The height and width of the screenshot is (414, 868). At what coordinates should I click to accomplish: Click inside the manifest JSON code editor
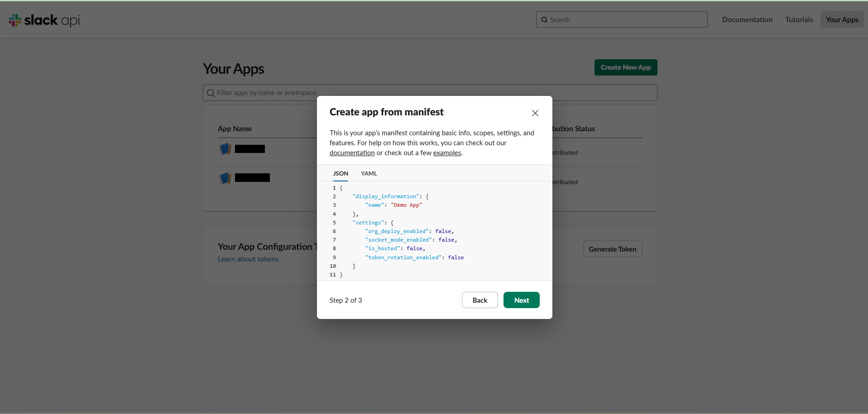coord(435,231)
